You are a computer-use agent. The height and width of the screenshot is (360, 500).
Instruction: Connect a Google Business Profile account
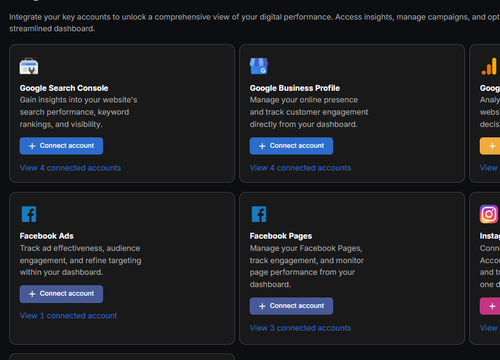pyautogui.click(x=291, y=146)
